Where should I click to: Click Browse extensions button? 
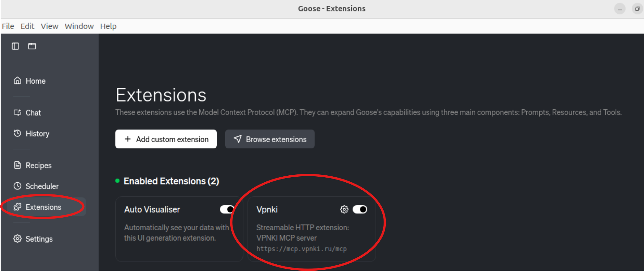[x=270, y=139]
